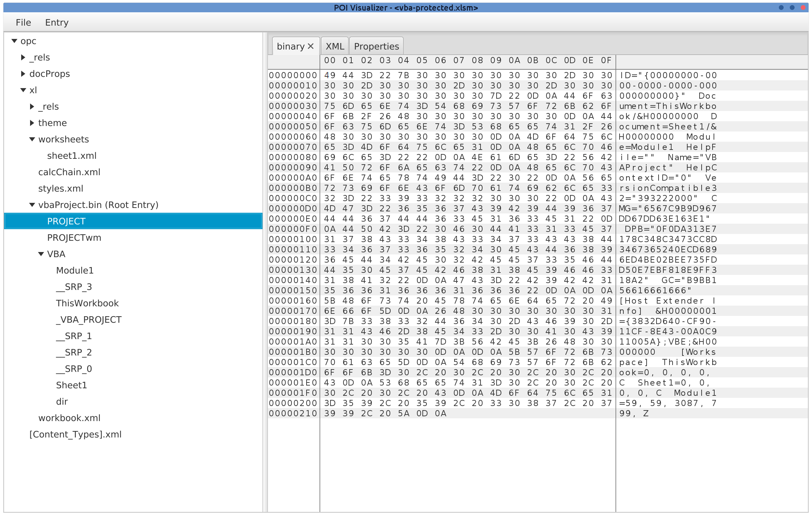This screenshot has height=516, width=812.
Task: Close the binary tab
Action: point(310,45)
